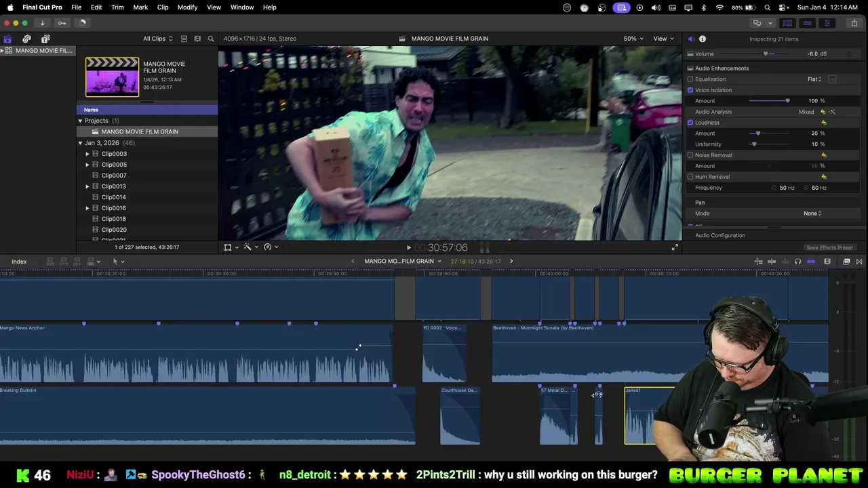The height and width of the screenshot is (488, 868).
Task: Toggle the browser panel button in toolbar
Action: pyautogui.click(x=788, y=23)
